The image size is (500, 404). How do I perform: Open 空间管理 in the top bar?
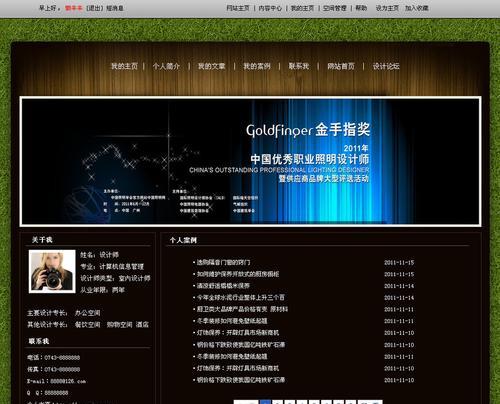[335, 8]
